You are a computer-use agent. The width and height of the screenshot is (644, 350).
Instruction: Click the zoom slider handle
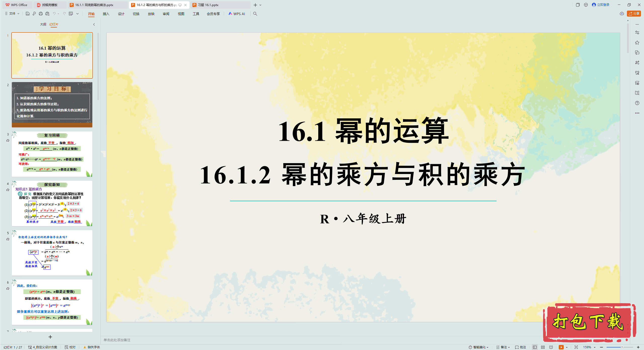pyautogui.click(x=622, y=347)
